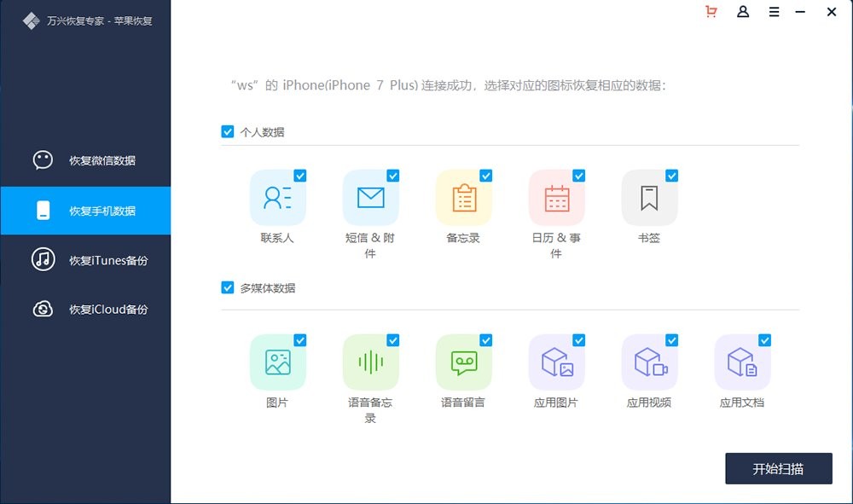Open the shopping cart purchase icon
This screenshot has width=853, height=504.
pos(711,12)
